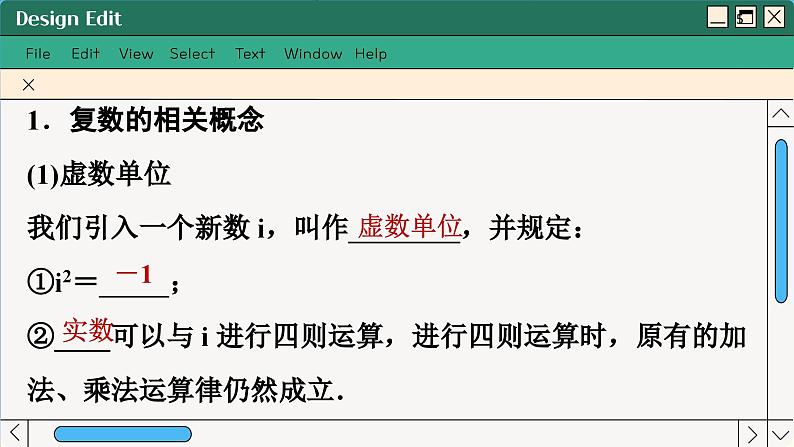
Task: Open the Edit menu
Action: pos(85,54)
